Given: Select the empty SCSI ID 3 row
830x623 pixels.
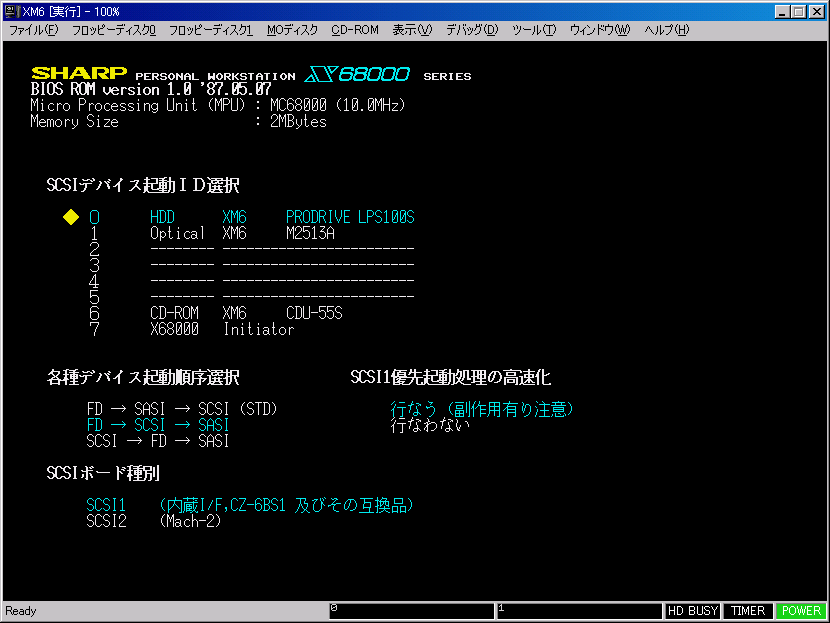Looking at the screenshot, I should 251,265.
